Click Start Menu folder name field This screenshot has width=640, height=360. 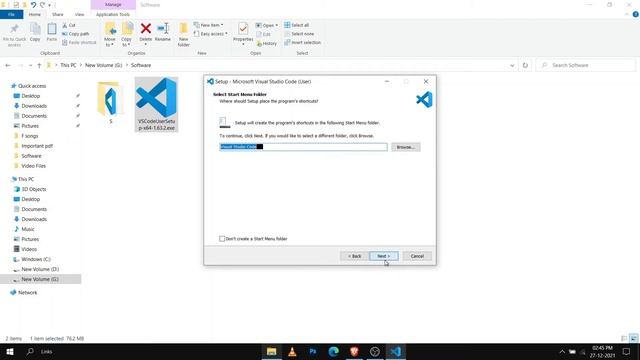(303, 147)
